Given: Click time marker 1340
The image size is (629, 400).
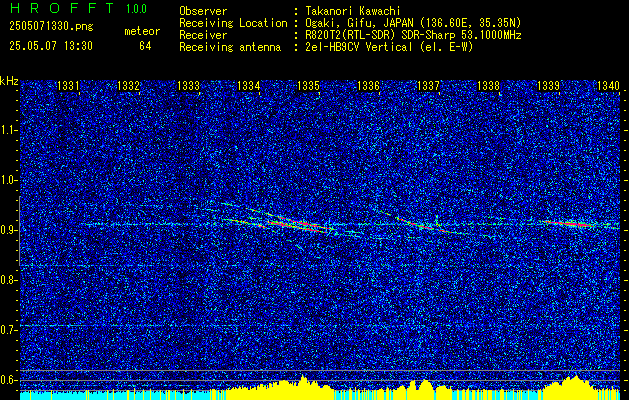Looking at the screenshot, I should pyautogui.click(x=609, y=85).
